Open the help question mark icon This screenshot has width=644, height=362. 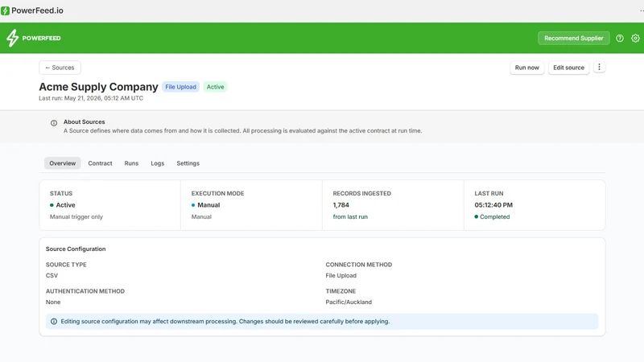(620, 38)
